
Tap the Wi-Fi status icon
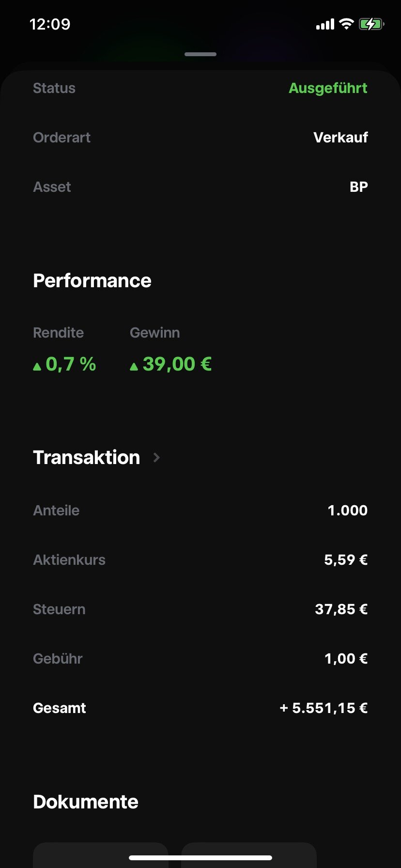pyautogui.click(x=346, y=24)
